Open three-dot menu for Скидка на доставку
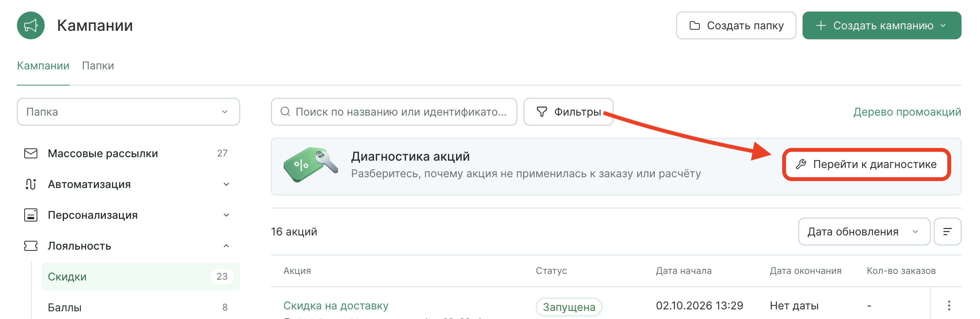The width and height of the screenshot is (980, 319). [x=949, y=306]
